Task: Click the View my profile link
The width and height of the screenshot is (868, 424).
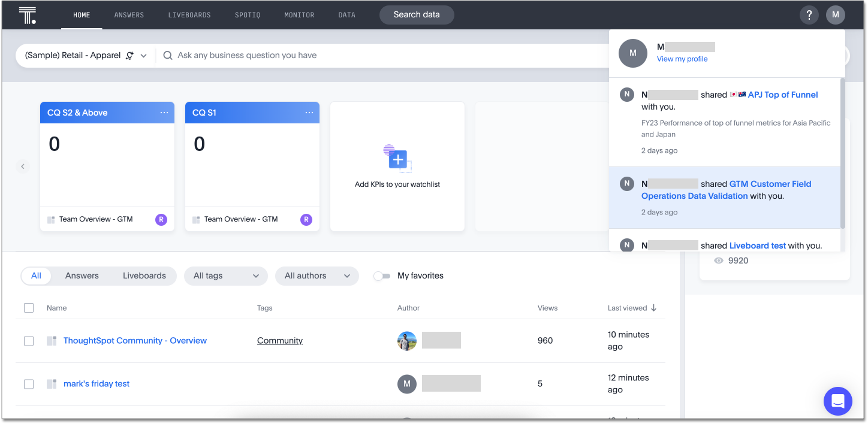Action: (682, 59)
